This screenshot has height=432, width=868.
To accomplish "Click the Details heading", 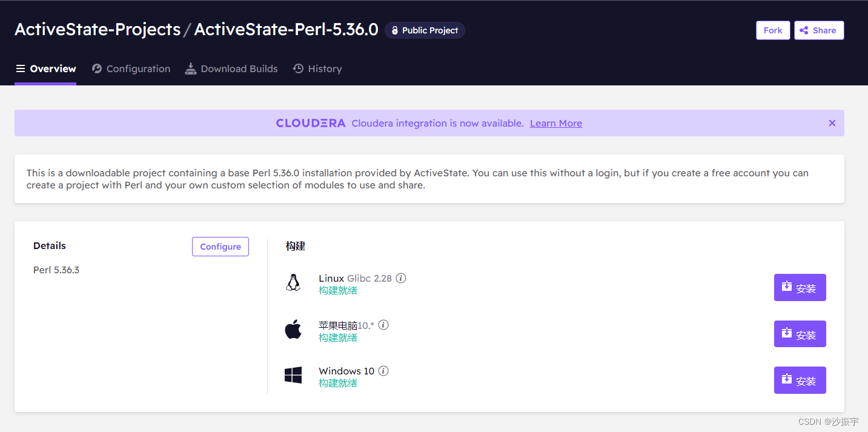I will tap(50, 245).
